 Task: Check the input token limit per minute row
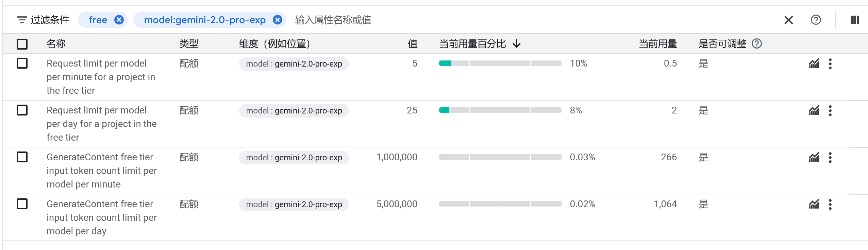click(x=22, y=157)
